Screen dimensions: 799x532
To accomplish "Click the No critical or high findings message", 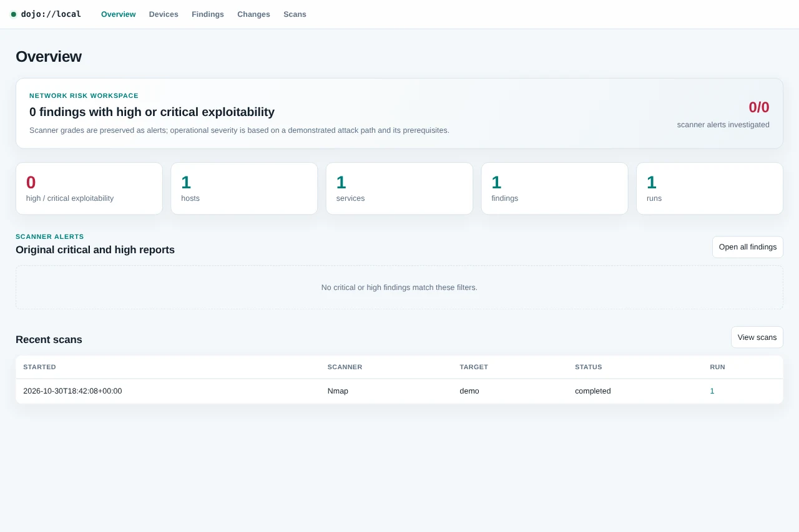I will [x=399, y=288].
